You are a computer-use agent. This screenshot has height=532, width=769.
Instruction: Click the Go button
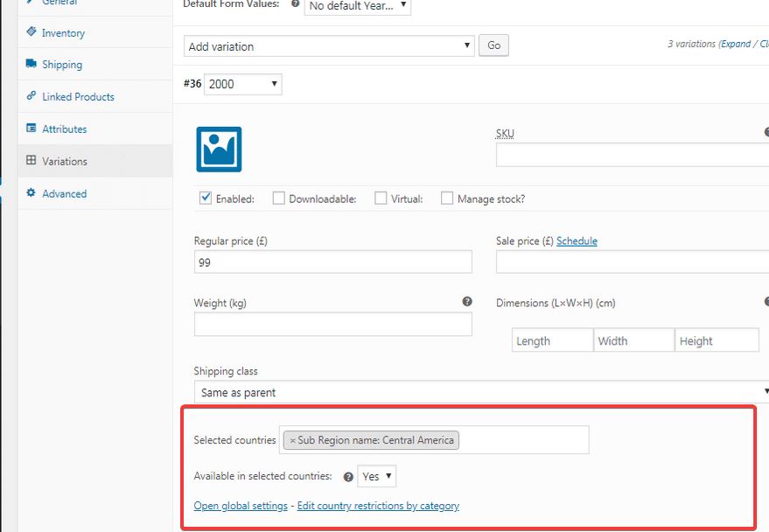493,45
